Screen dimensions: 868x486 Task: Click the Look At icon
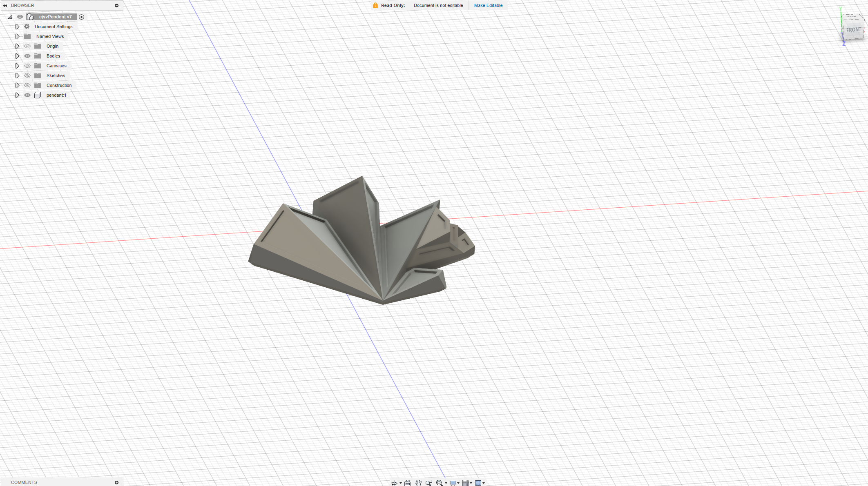click(408, 483)
